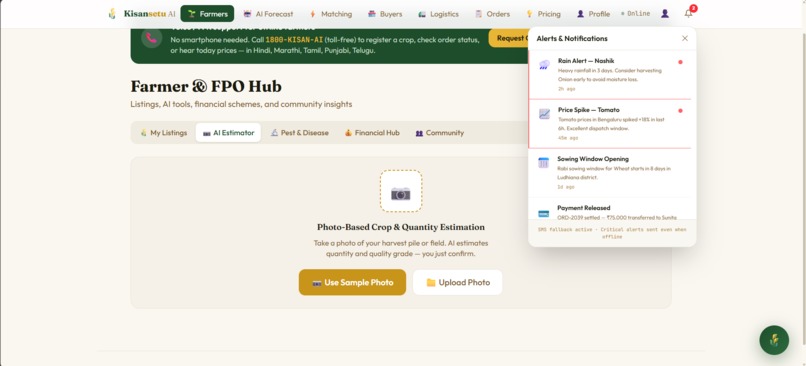Click the Online status indicator

(x=635, y=14)
